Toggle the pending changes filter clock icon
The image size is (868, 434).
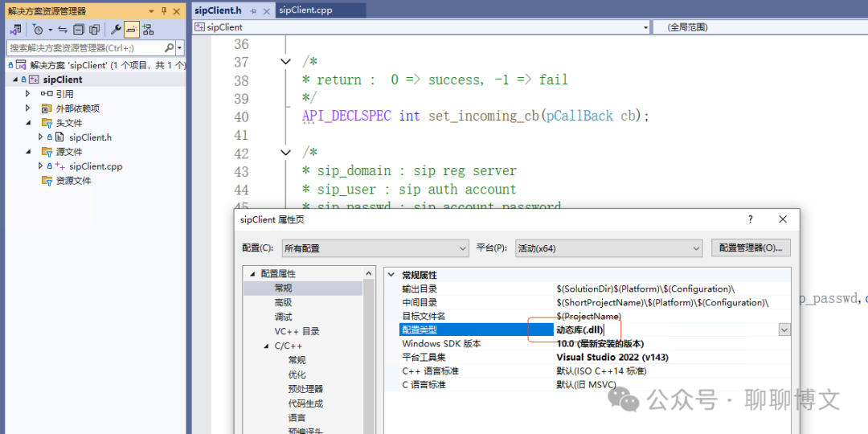[x=38, y=30]
